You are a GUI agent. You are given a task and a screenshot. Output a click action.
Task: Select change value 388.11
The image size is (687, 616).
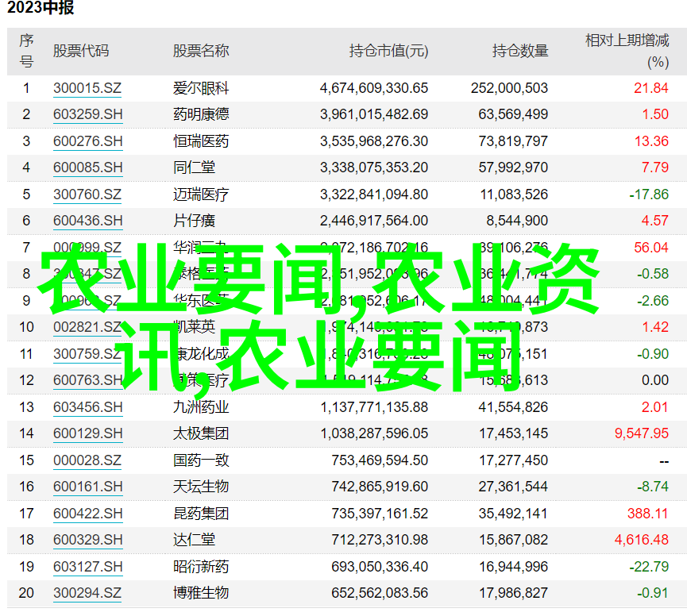tap(647, 513)
